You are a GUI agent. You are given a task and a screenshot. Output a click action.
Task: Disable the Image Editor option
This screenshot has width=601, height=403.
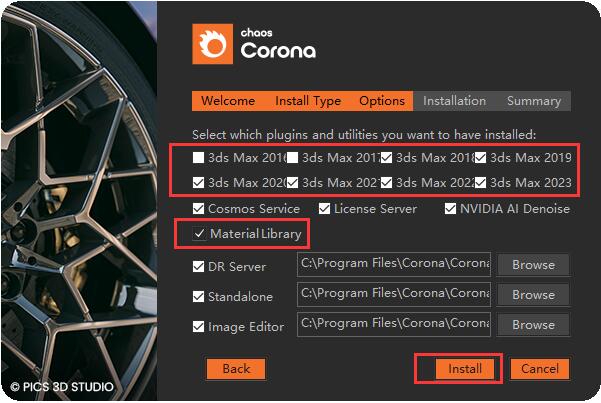click(198, 327)
